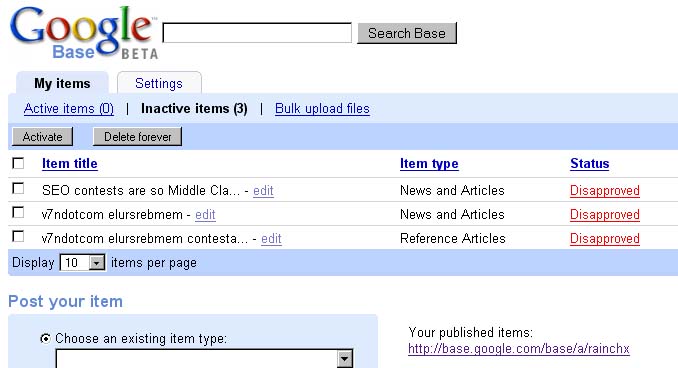Sort by the Item type column
The width and height of the screenshot is (678, 368).
(x=429, y=163)
